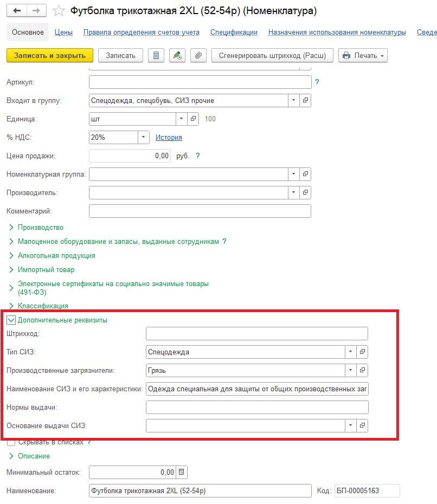The width and height of the screenshot is (437, 504).
Task: Open the Номенклатурная группа linked record icon
Action: pyautogui.click(x=305, y=174)
